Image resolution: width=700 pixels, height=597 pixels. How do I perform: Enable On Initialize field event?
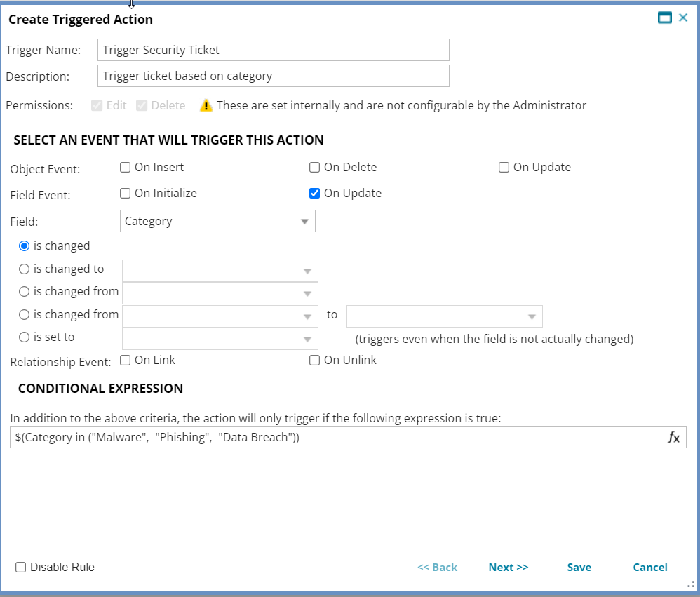click(x=124, y=193)
